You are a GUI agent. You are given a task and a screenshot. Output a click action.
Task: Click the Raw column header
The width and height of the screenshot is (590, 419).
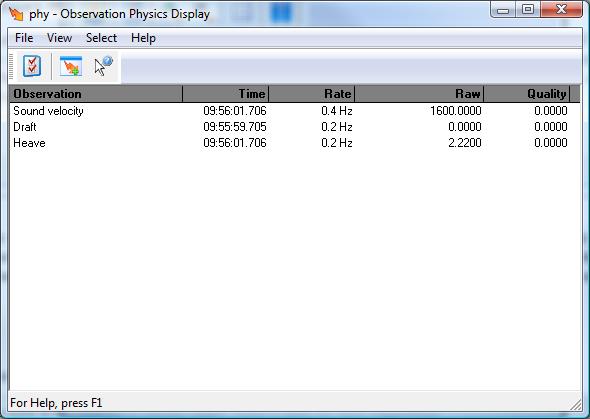(x=419, y=94)
